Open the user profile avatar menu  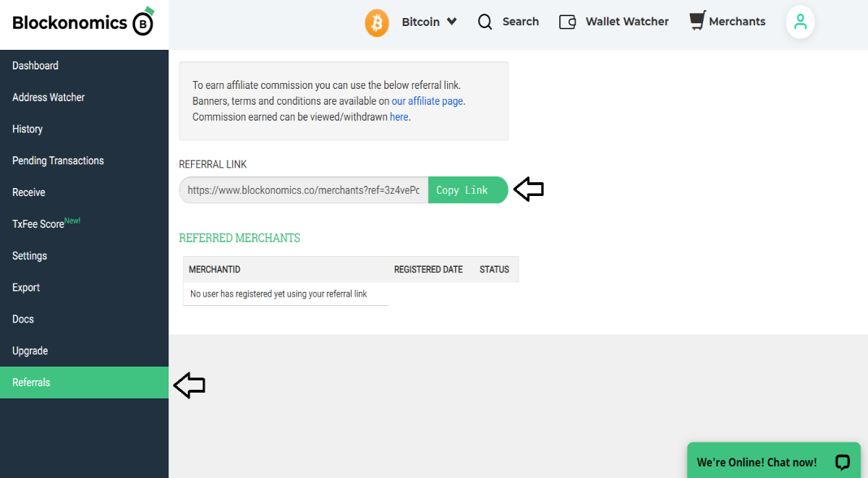point(800,22)
